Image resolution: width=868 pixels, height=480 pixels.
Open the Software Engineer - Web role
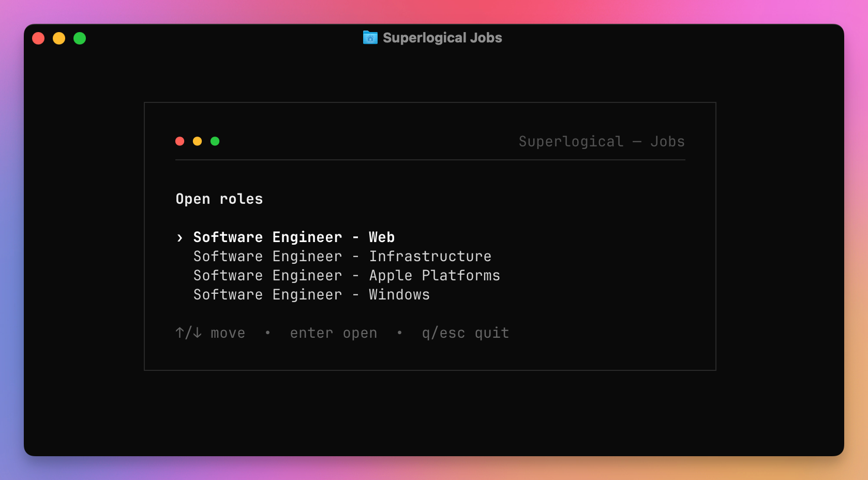tap(294, 237)
